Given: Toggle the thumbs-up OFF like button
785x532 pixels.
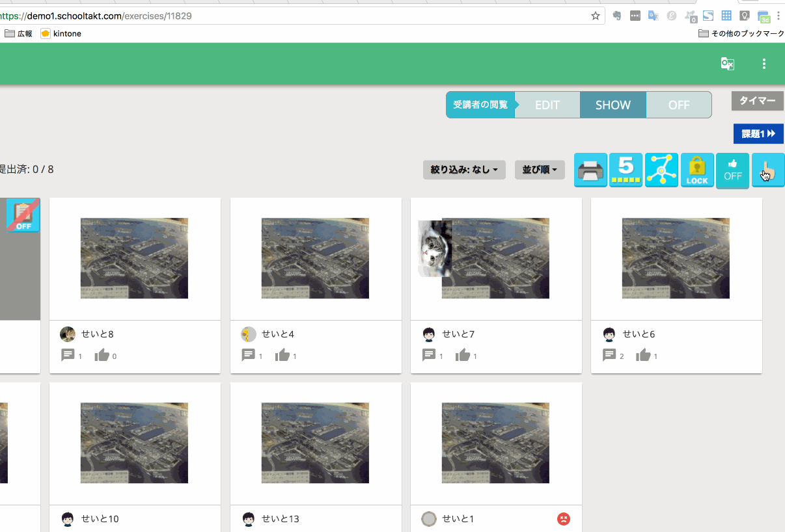Looking at the screenshot, I should [733, 170].
